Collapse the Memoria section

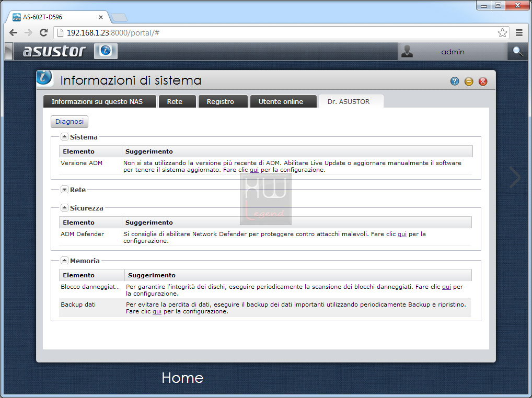click(64, 260)
